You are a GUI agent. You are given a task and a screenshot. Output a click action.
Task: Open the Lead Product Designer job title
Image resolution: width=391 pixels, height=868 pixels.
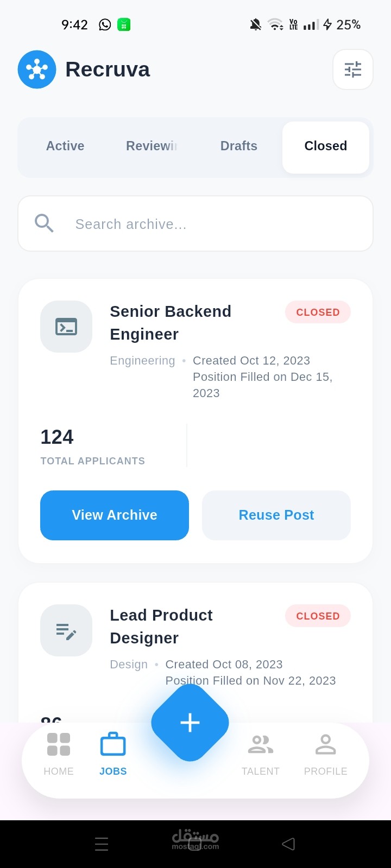point(161,626)
